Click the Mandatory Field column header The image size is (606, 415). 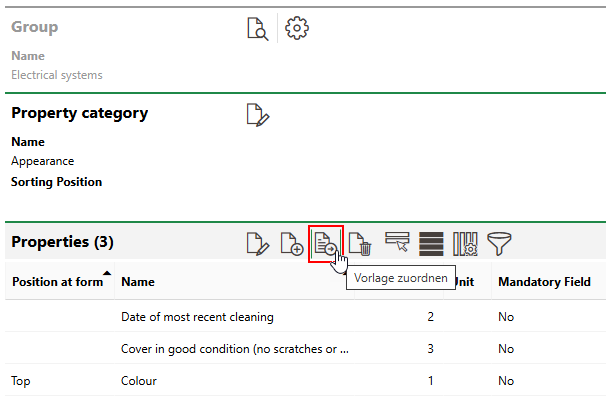(544, 282)
